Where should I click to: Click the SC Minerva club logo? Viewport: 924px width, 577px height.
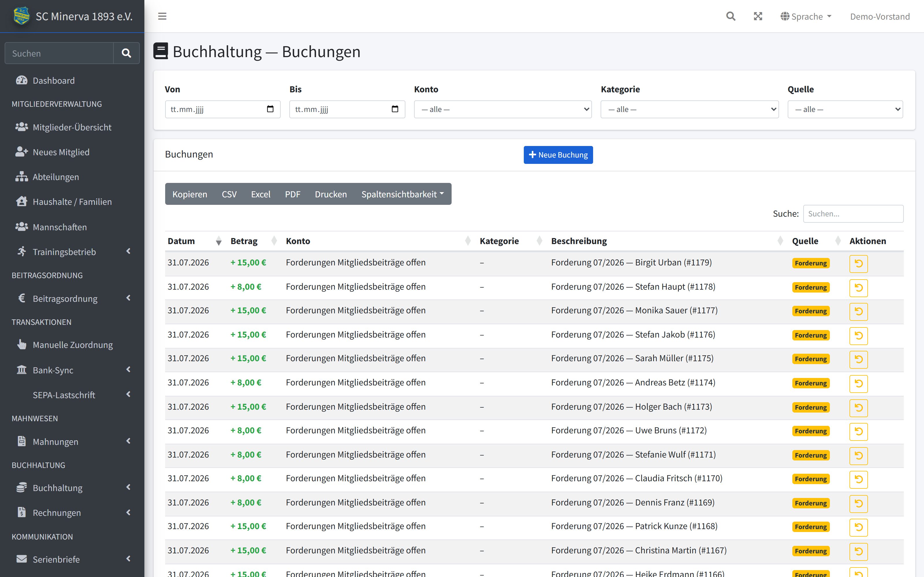[21, 16]
